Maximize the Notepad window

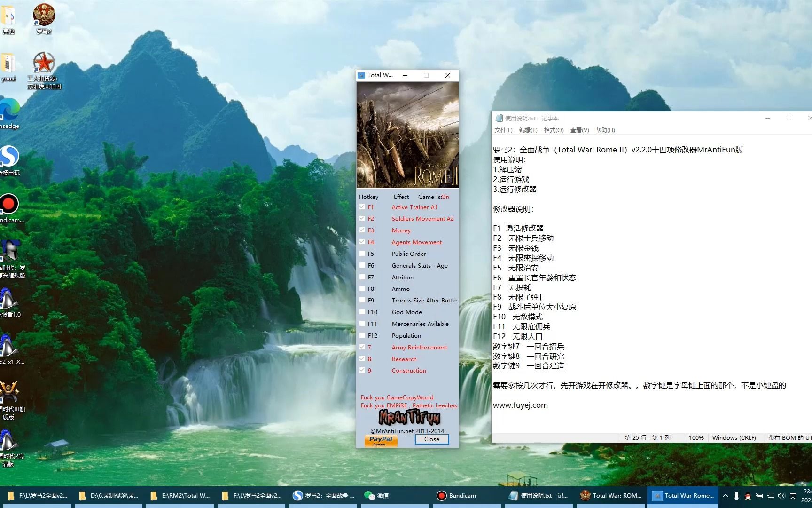789,118
